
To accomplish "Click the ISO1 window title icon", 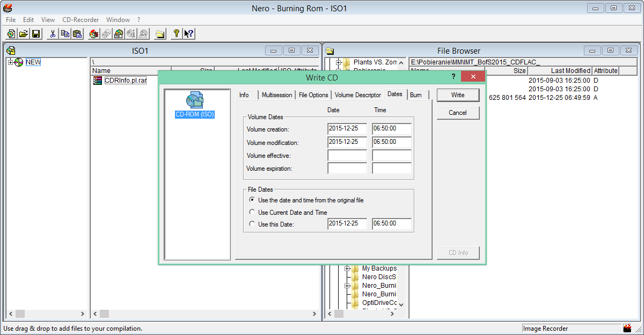I will tap(11, 51).
